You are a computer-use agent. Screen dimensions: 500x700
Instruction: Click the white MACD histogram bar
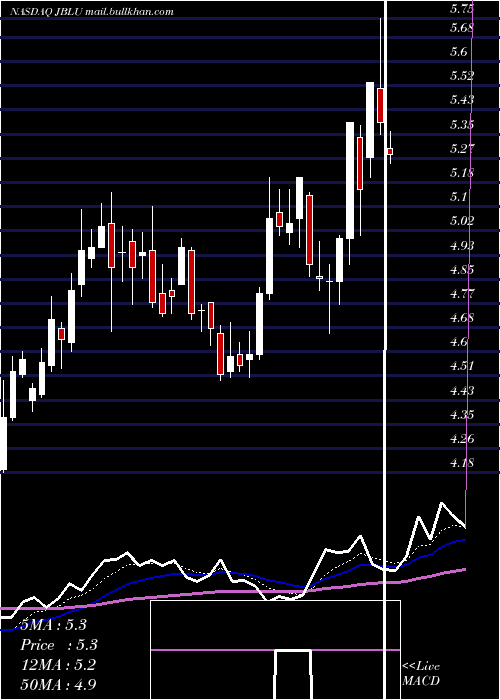click(292, 675)
